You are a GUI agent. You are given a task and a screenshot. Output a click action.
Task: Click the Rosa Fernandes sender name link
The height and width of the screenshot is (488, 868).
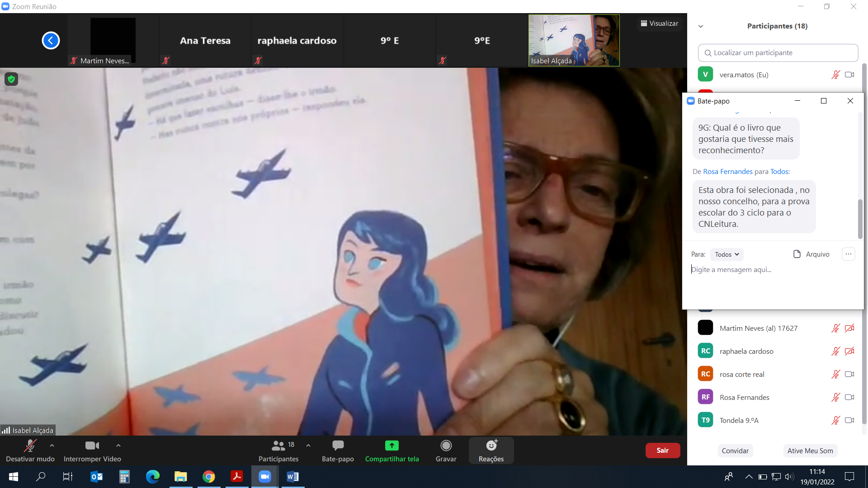coord(728,172)
